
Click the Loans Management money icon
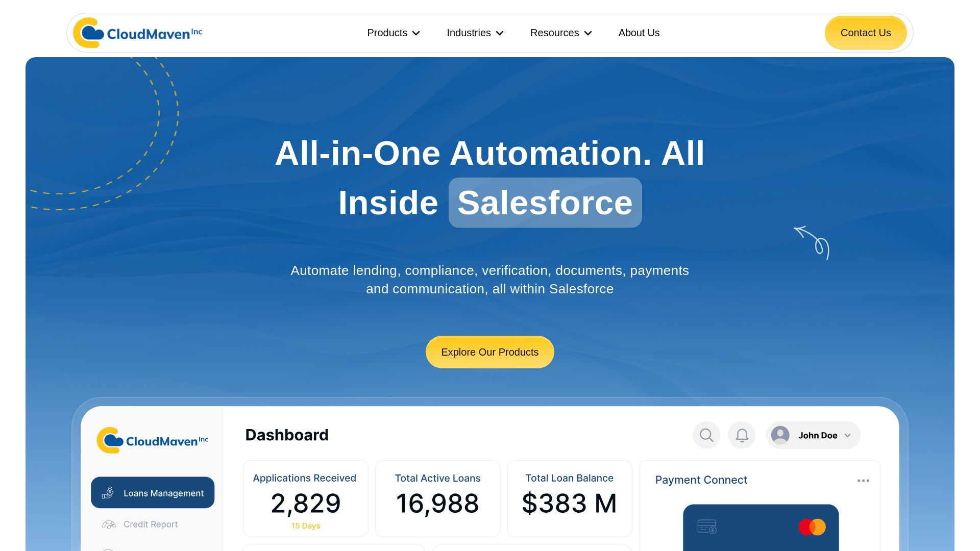click(x=108, y=493)
